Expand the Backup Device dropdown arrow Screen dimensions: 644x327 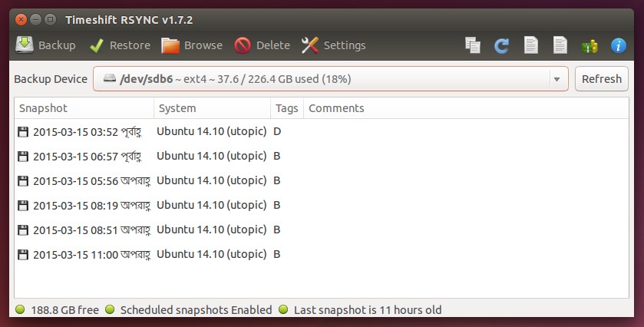[x=556, y=79]
